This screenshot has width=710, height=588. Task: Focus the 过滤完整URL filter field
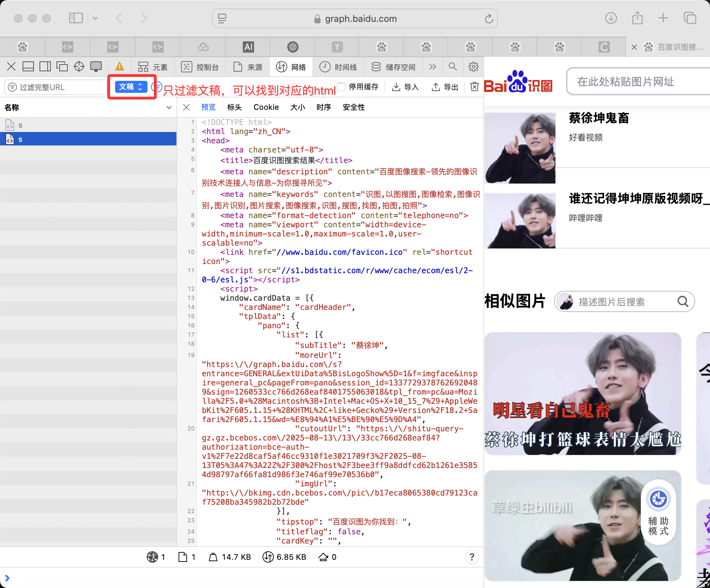tap(56, 87)
